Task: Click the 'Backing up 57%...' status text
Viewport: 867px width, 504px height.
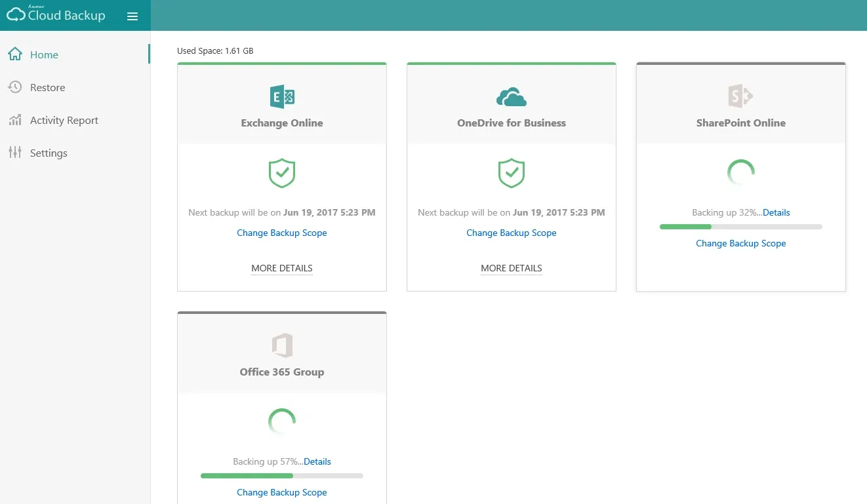Action: pos(268,461)
